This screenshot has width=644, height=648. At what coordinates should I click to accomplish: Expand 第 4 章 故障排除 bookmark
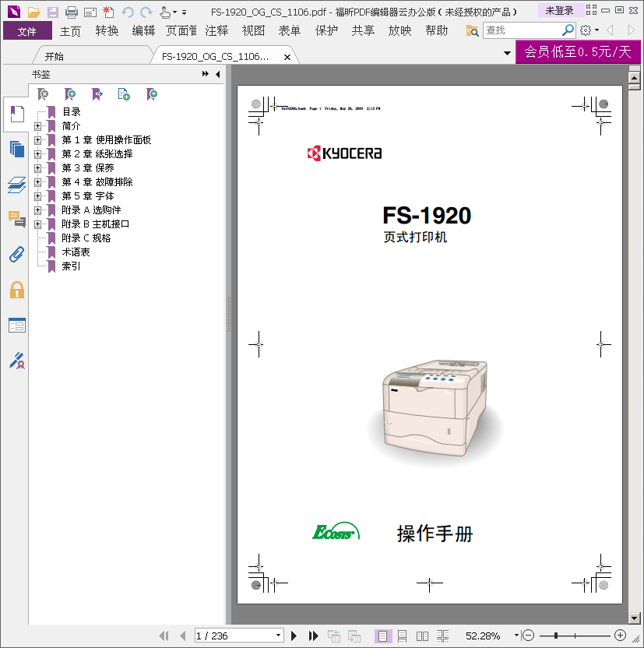(x=37, y=182)
